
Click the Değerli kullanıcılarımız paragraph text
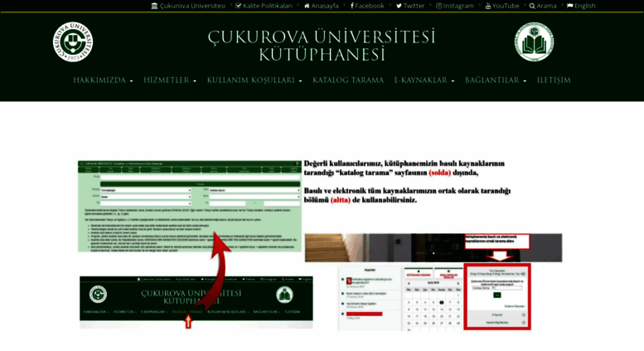coord(404,168)
